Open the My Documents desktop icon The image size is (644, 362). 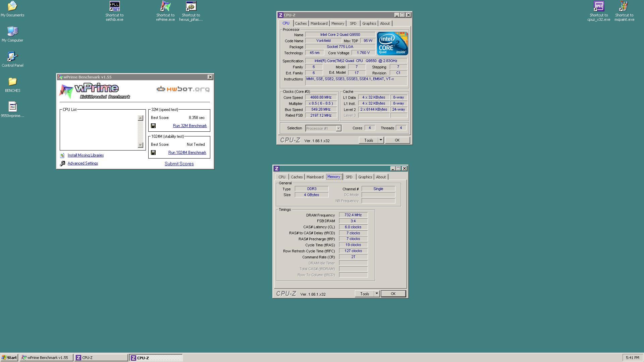pyautogui.click(x=12, y=6)
